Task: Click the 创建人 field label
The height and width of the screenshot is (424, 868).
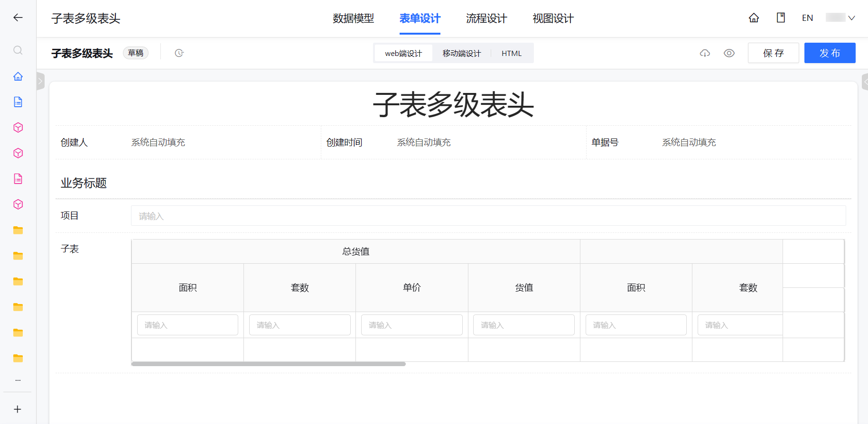Action: tap(74, 142)
